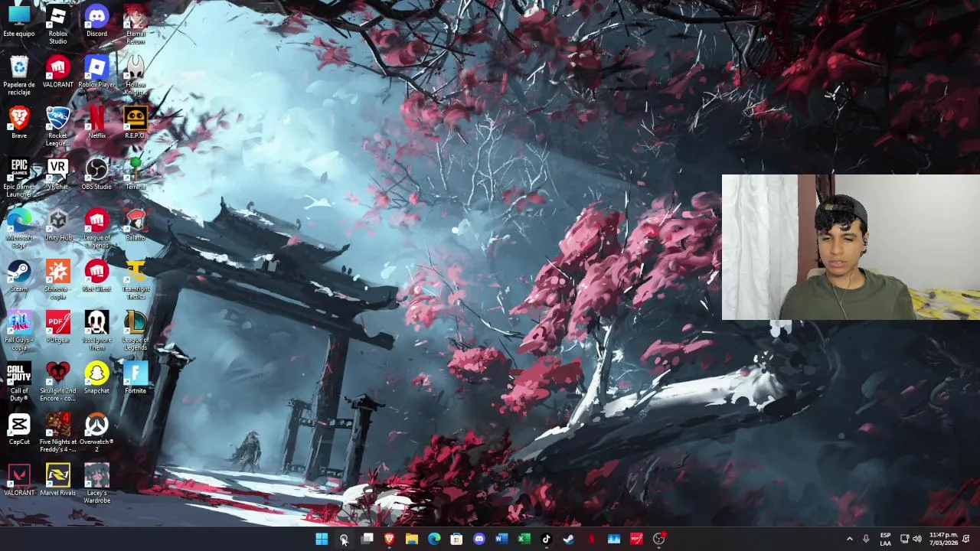Select the R.E.P.O. desktop shortcut
Viewport: 980px width, 551px height.
pyautogui.click(x=136, y=122)
